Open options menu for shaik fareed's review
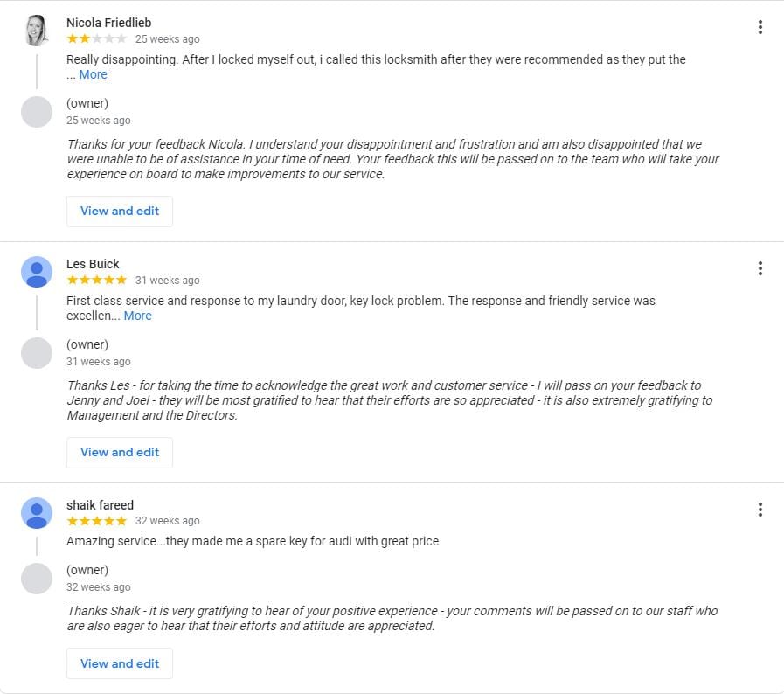This screenshot has height=694, width=784. click(x=760, y=510)
